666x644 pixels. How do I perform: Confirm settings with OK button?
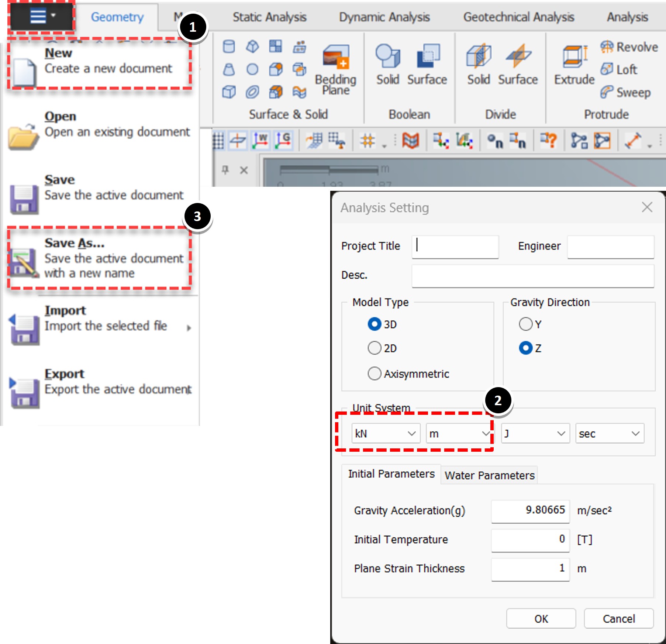click(x=541, y=619)
